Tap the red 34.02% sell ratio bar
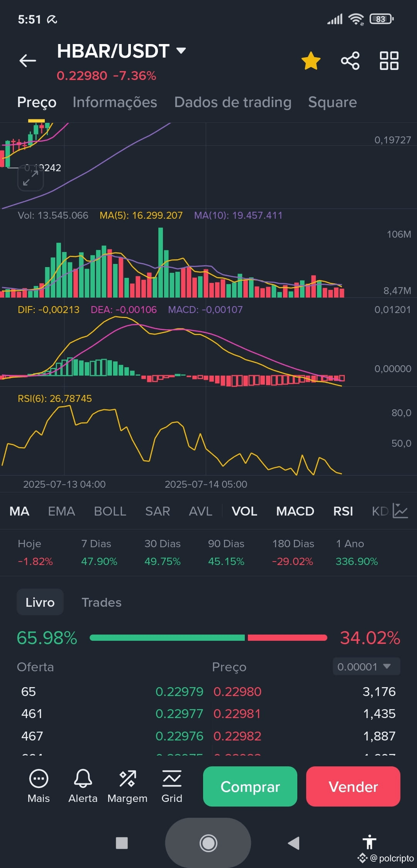This screenshot has height=868, width=417. tap(288, 638)
